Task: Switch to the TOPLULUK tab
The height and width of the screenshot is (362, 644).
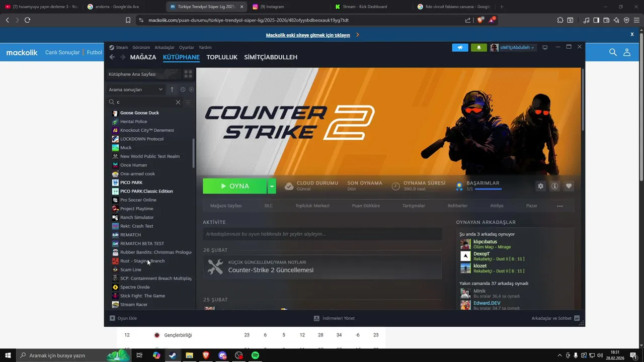Action: point(222,57)
